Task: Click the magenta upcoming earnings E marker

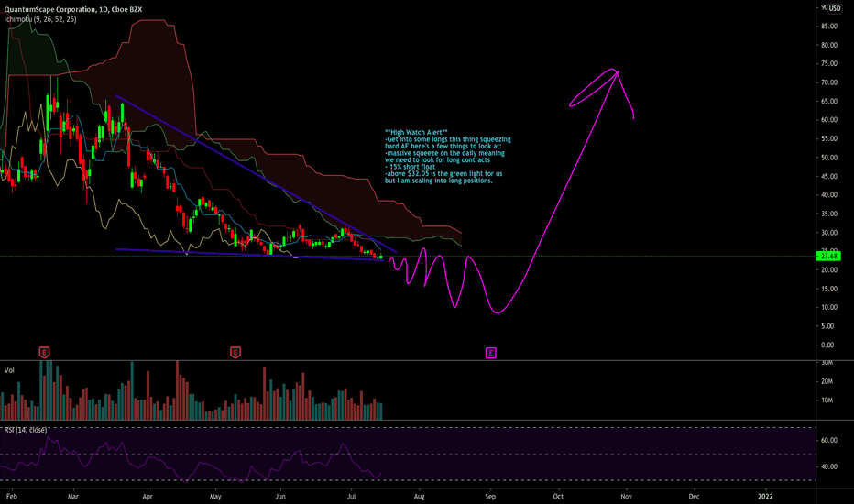Action: click(x=491, y=353)
